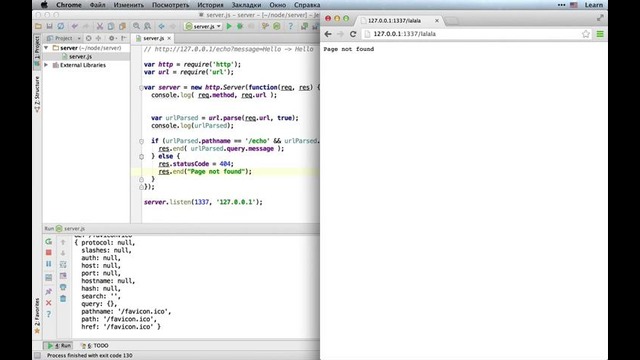The width and height of the screenshot is (640, 360).
Task: Open the История menu
Action: [210, 5]
